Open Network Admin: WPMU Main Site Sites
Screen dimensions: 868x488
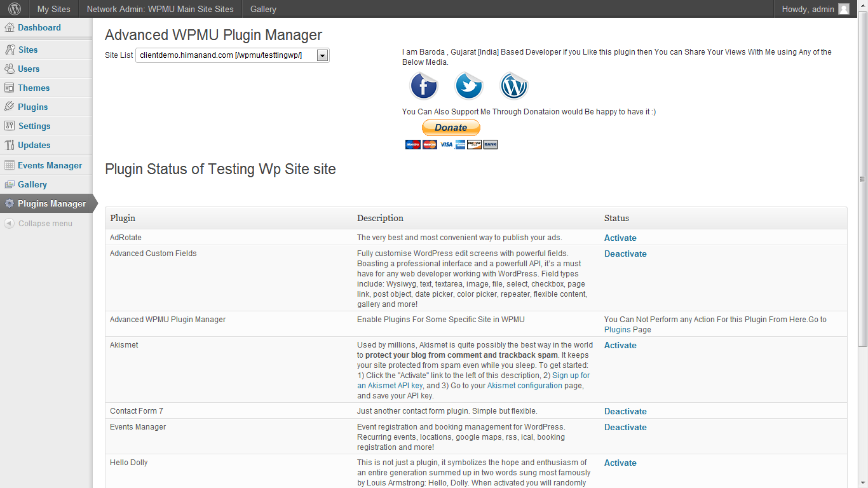pos(160,9)
